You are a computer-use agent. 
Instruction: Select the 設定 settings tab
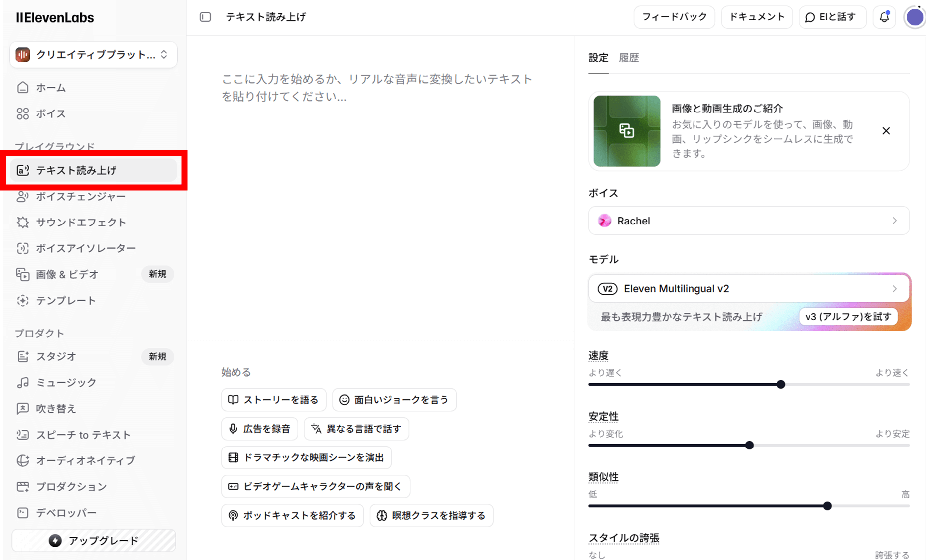[x=598, y=58]
